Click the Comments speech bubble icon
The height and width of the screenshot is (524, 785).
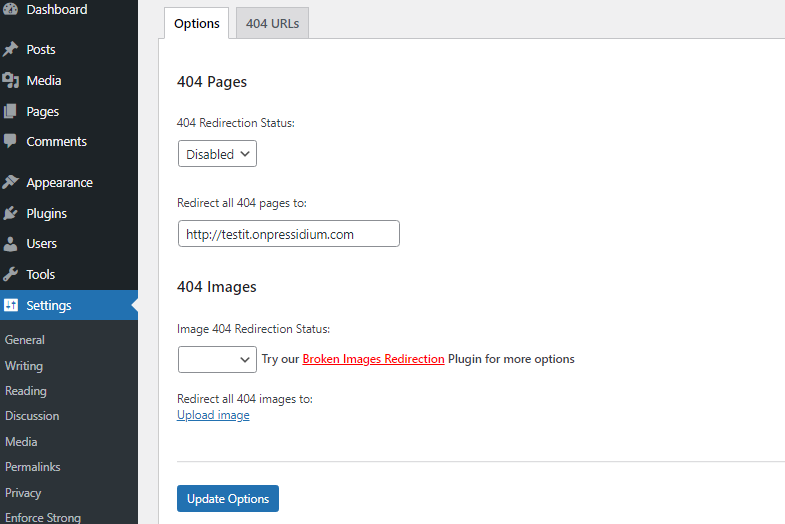[x=10, y=141]
